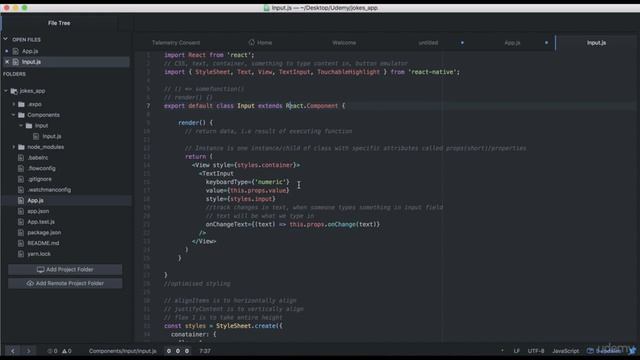This screenshot has width=640, height=360.
Task: Click the package.json file icon
Action: 21,232
